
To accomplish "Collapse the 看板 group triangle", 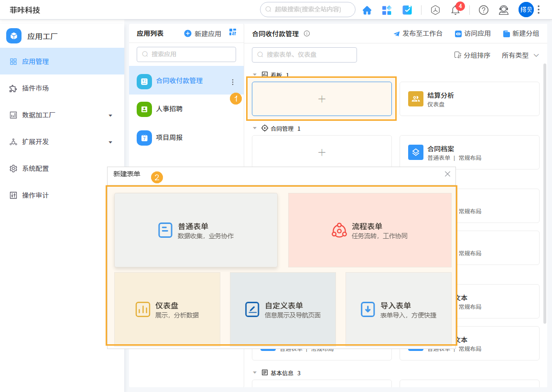I will coord(254,75).
